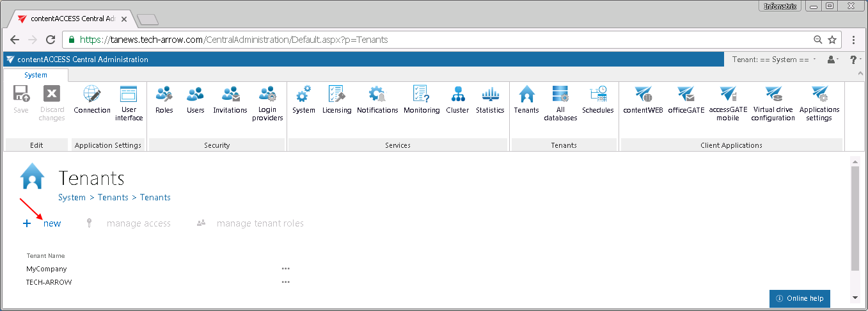Click the page scrollbar down arrow
868x311 pixels.
855,297
